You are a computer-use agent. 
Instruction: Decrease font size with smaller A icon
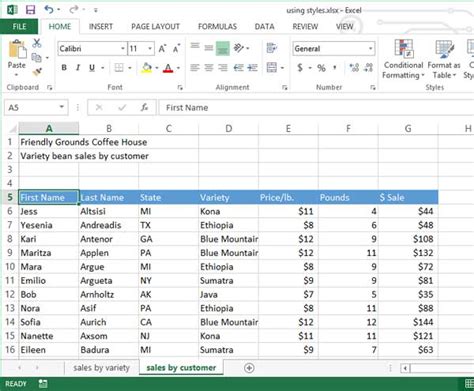(176, 49)
